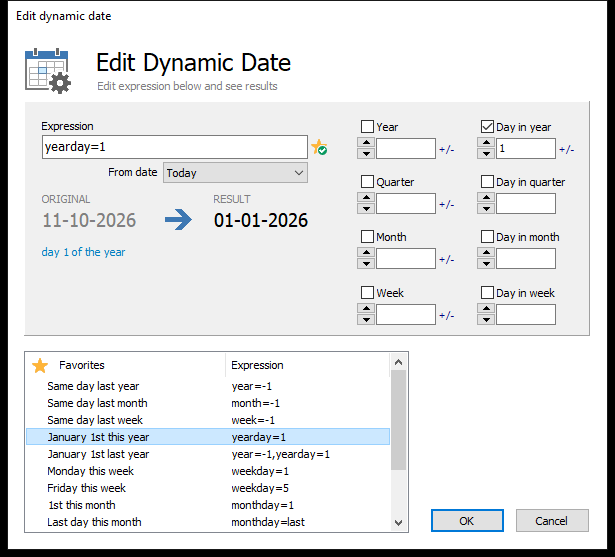Decrease the Quarter value with down arrow
Image resolution: width=615 pixels, height=557 pixels.
[x=366, y=208]
